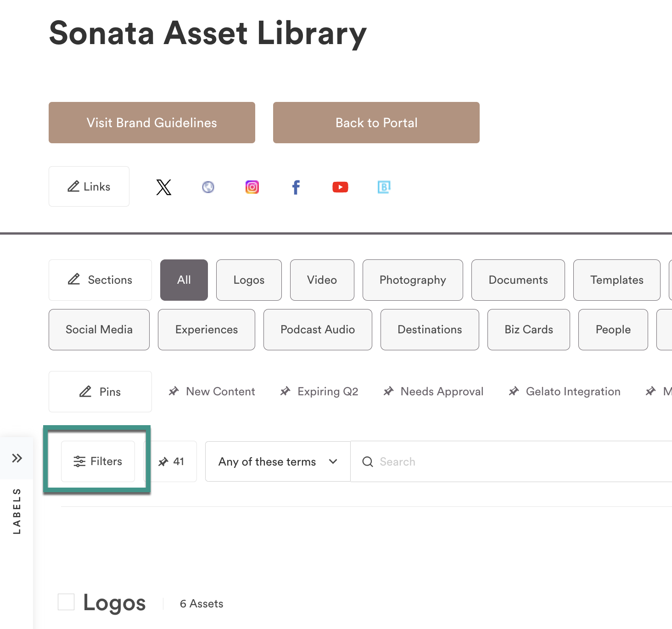This screenshot has width=672, height=629.
Task: Open the Gelato Integration pin
Action: tap(564, 392)
